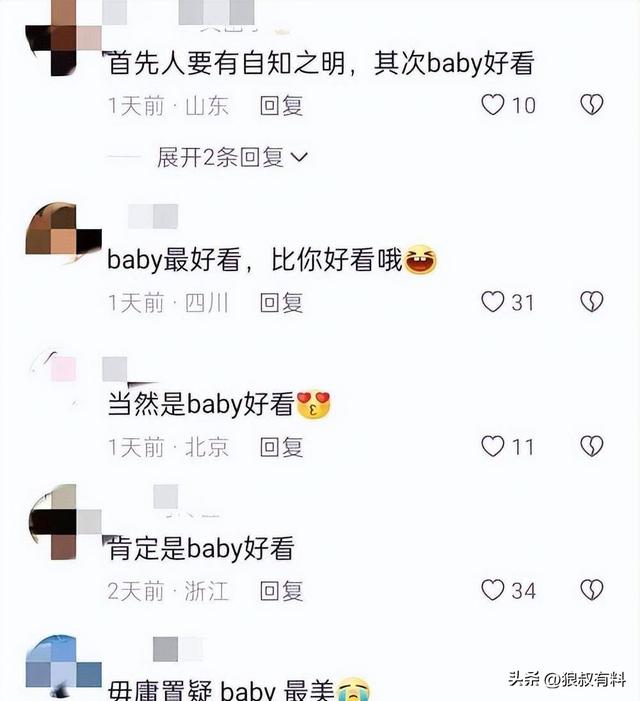Image resolution: width=640 pixels, height=701 pixels.
Task: Open the blue avatar of last commenter
Action: [x=63, y=666]
